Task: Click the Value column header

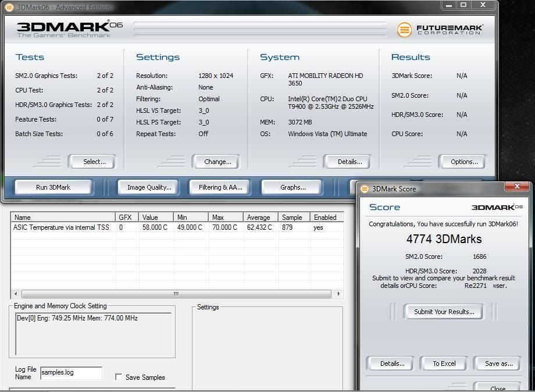Action: [x=156, y=218]
